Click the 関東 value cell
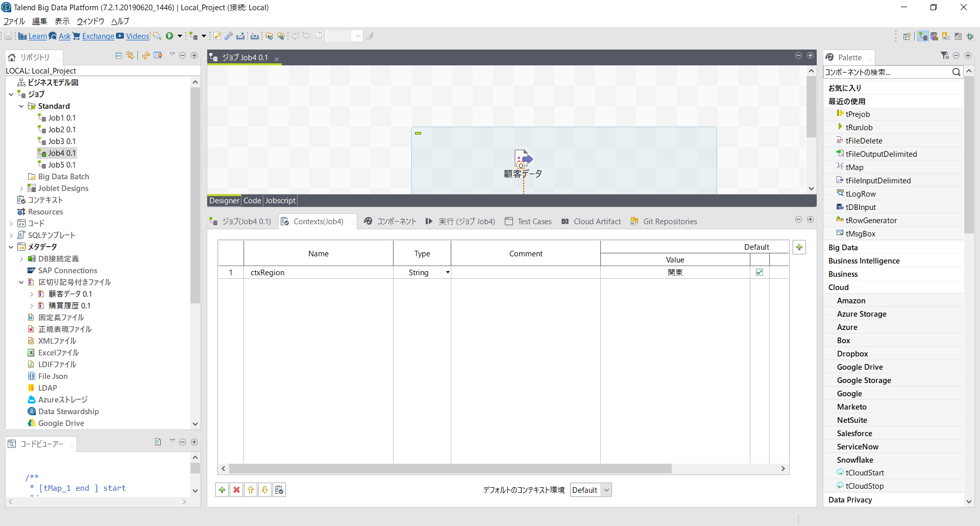 [675, 272]
